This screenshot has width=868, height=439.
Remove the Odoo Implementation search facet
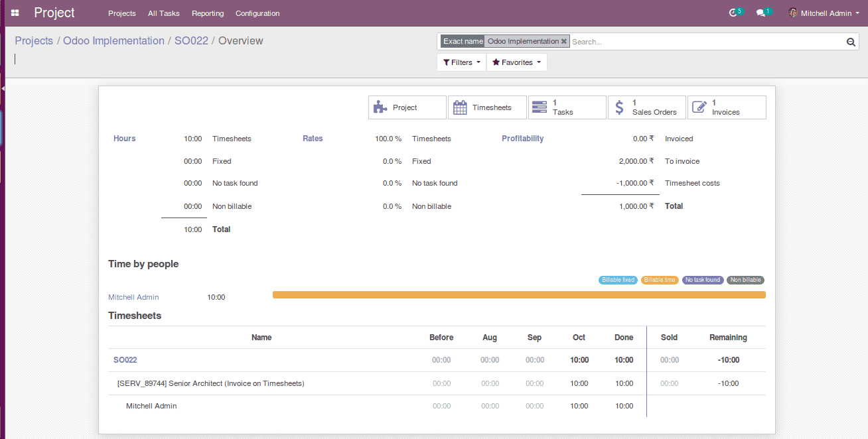pos(564,41)
